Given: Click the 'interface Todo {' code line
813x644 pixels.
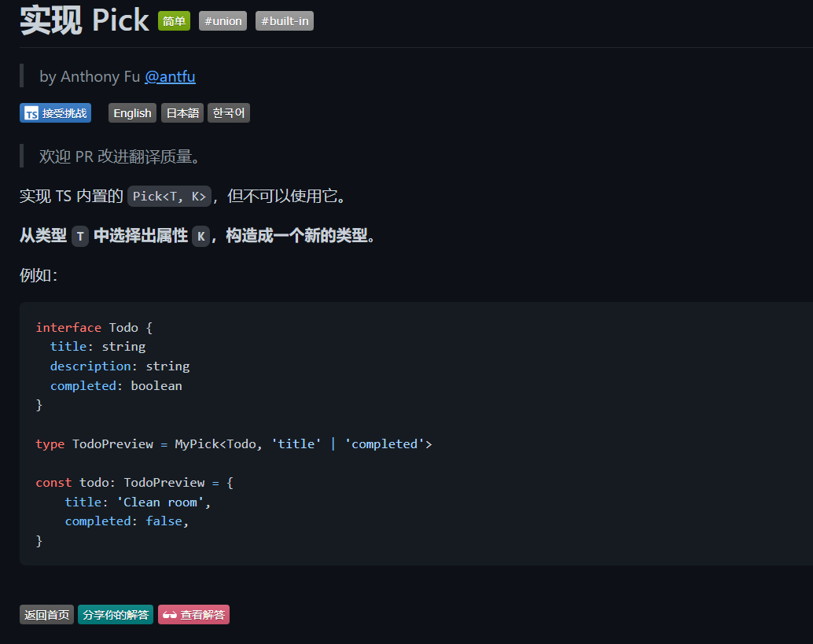Looking at the screenshot, I should tap(94, 328).
